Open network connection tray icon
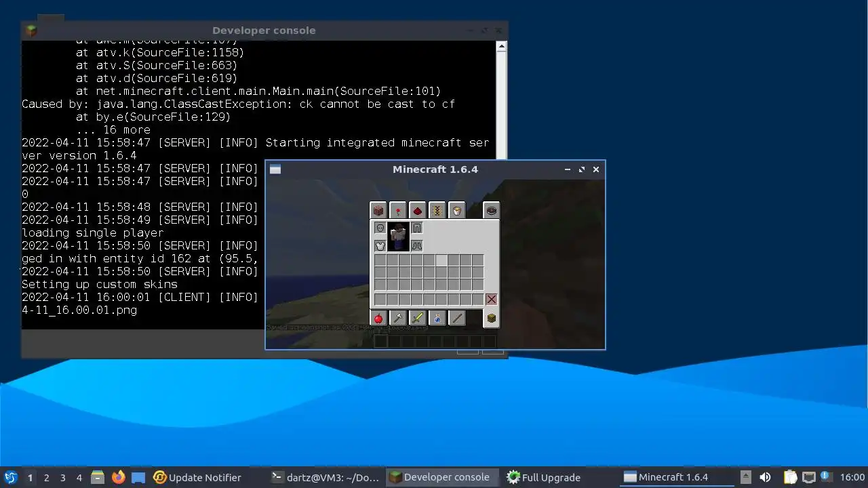The image size is (868, 488). (x=808, y=477)
